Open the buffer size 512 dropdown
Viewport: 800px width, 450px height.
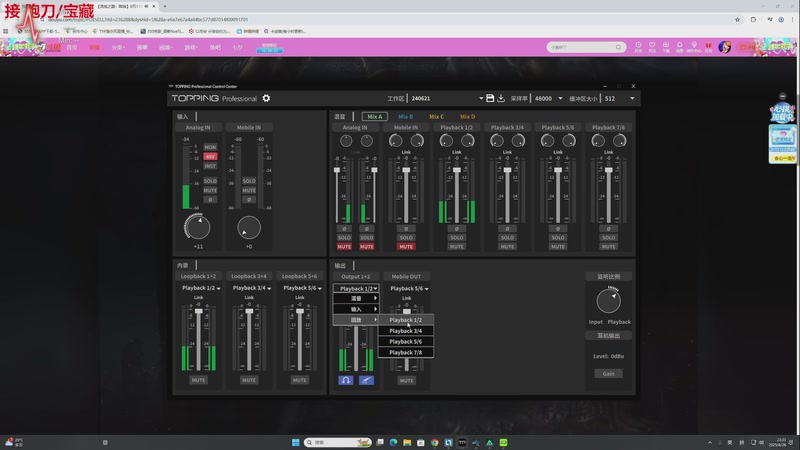pyautogui.click(x=632, y=98)
